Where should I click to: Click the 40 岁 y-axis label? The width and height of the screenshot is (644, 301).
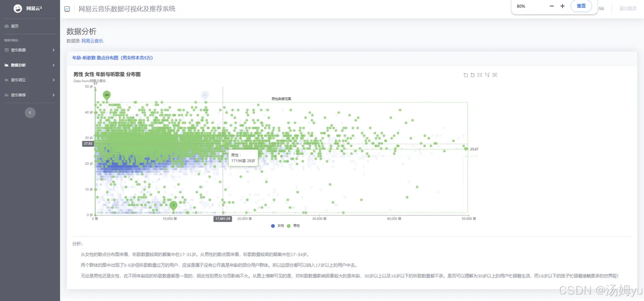89,112
